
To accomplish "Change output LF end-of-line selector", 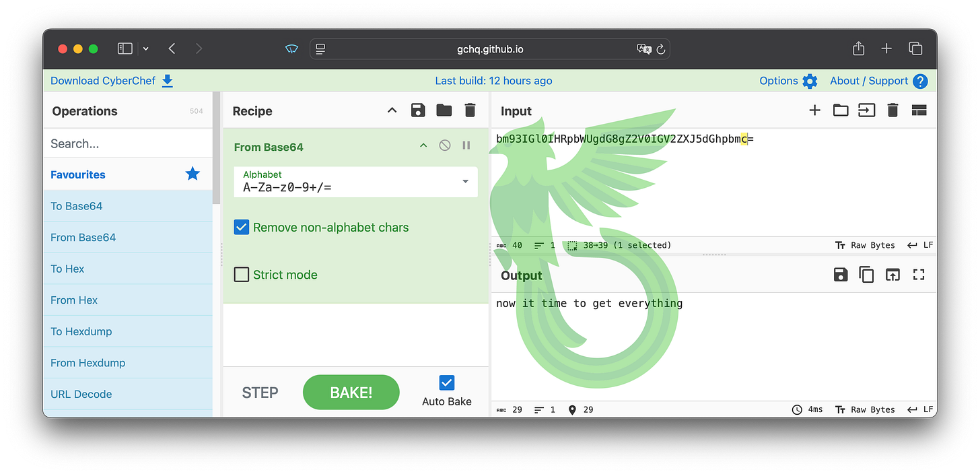I will click(921, 409).
